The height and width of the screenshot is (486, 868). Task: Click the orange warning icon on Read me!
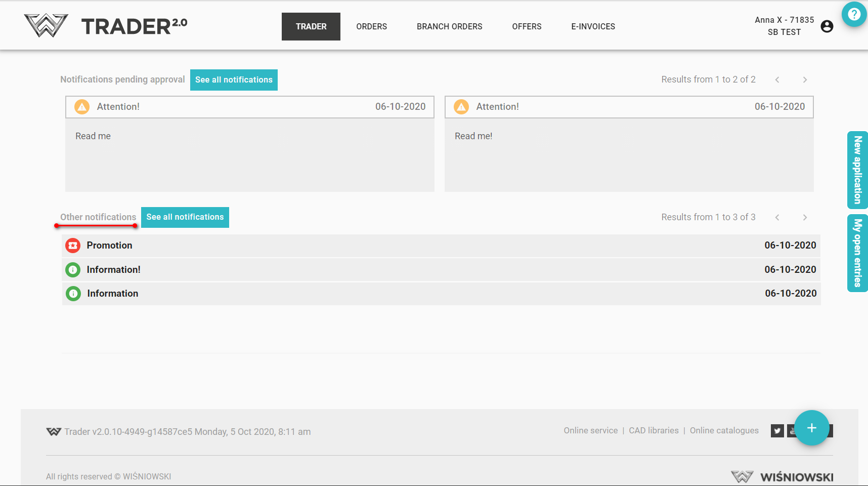461,107
